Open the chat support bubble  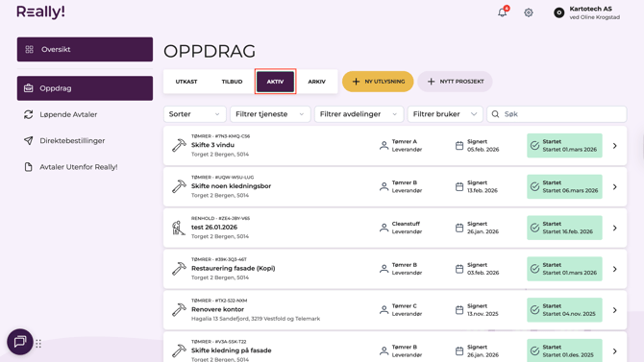20,342
